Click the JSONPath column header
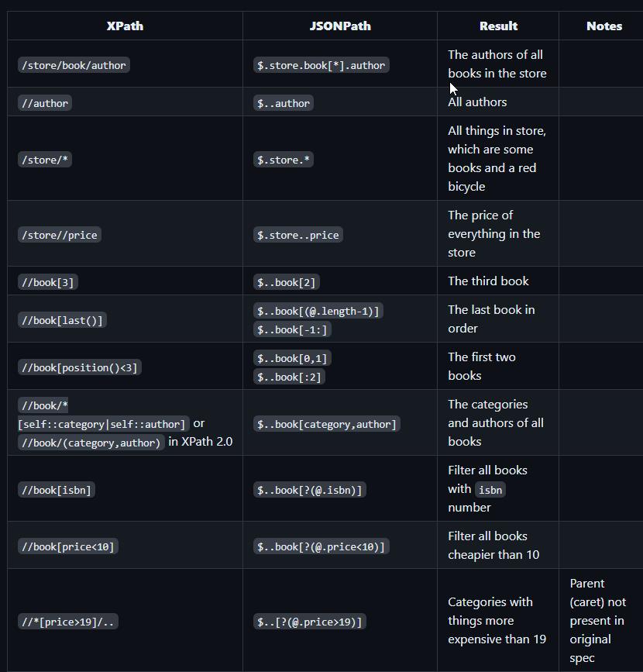This screenshot has height=672, width=643. 340,26
